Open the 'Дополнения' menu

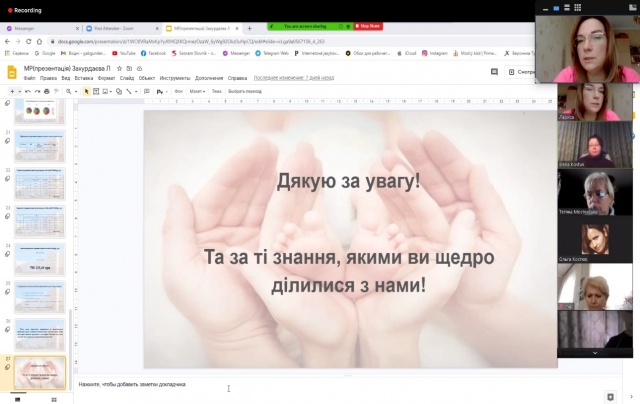pyautogui.click(x=209, y=78)
